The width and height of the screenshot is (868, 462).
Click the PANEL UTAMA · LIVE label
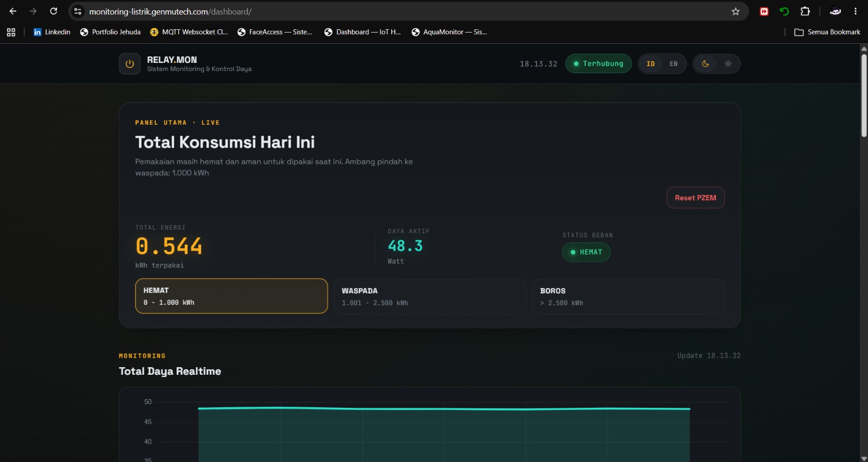pos(177,123)
